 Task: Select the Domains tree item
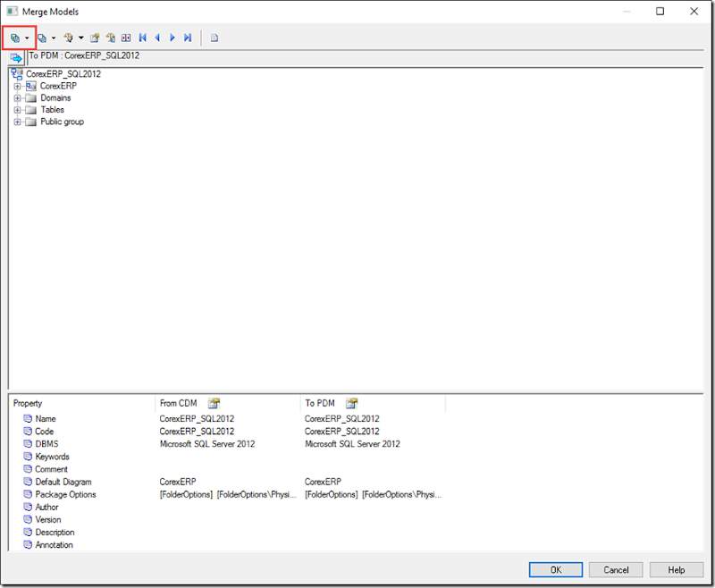55,97
